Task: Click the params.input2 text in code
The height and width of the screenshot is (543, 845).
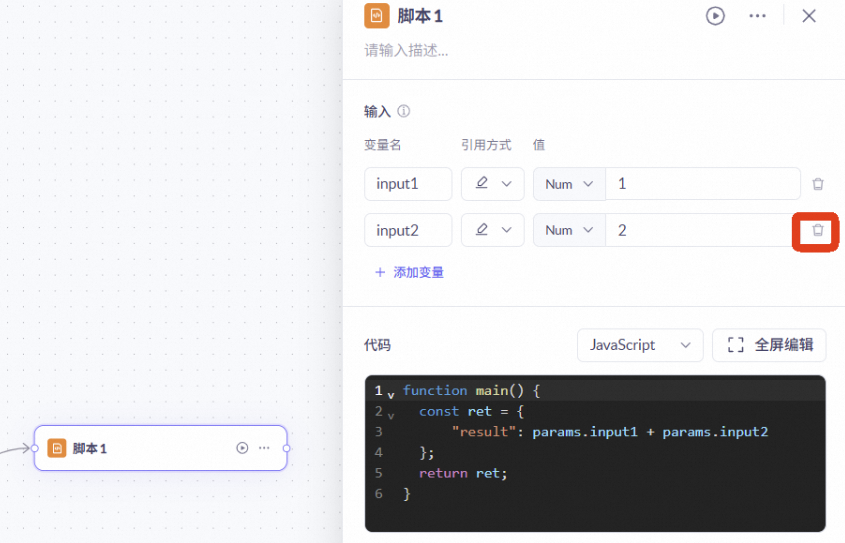Action: pos(715,432)
